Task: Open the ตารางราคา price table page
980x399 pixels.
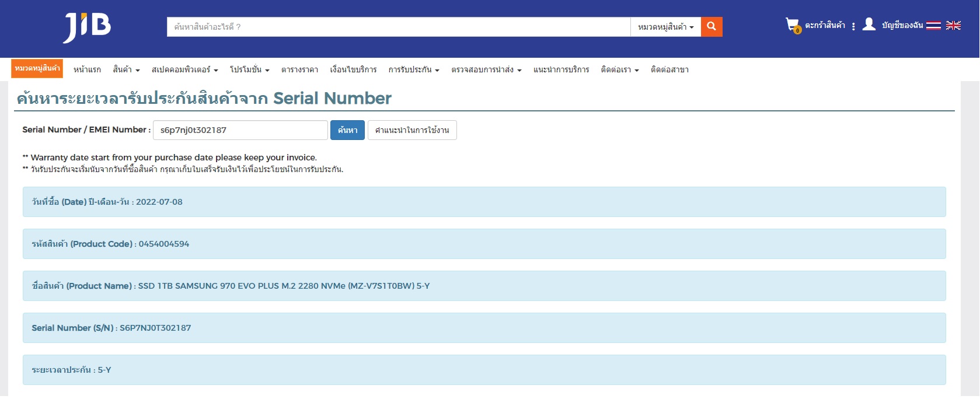Action: [x=299, y=69]
